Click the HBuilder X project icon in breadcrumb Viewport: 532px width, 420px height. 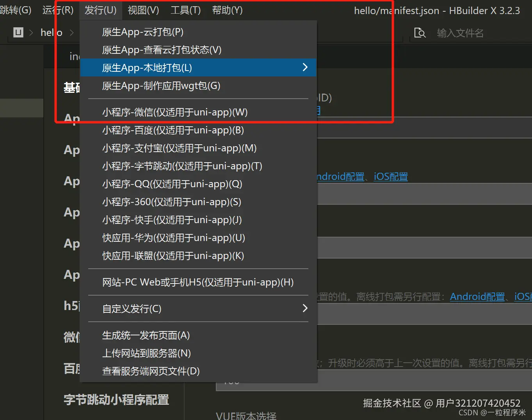[18, 32]
